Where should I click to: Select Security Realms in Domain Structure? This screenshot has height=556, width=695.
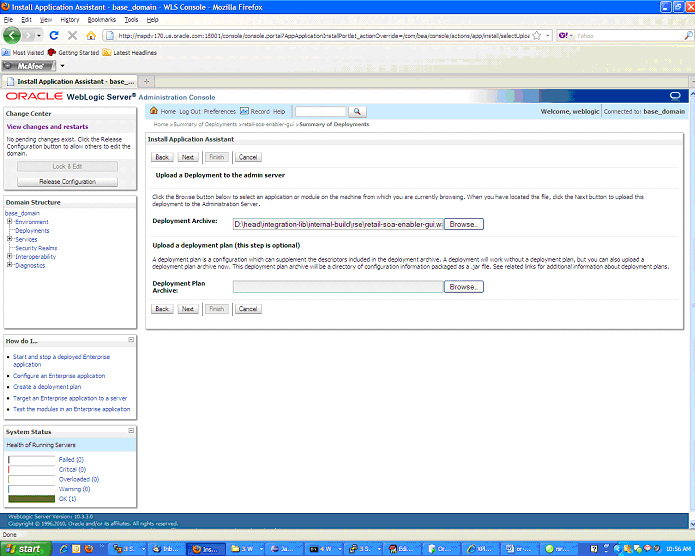pos(36,248)
